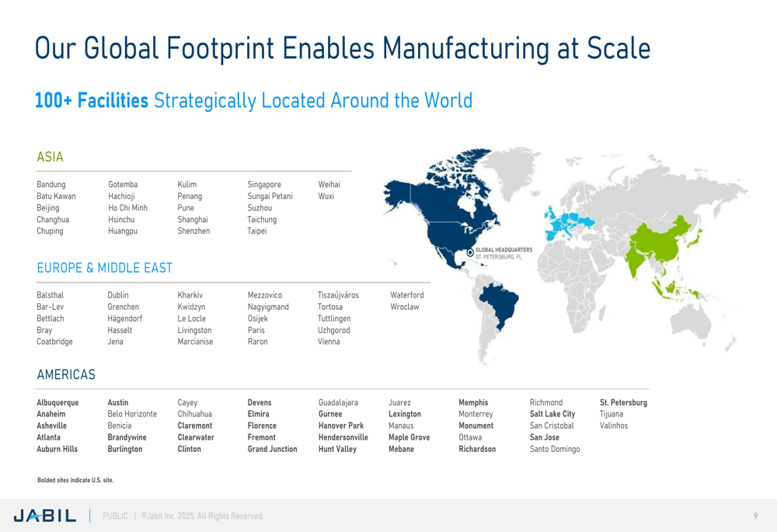Click the 'Belo Horizonte' entry
This screenshot has height=532, width=777.
pyautogui.click(x=132, y=414)
